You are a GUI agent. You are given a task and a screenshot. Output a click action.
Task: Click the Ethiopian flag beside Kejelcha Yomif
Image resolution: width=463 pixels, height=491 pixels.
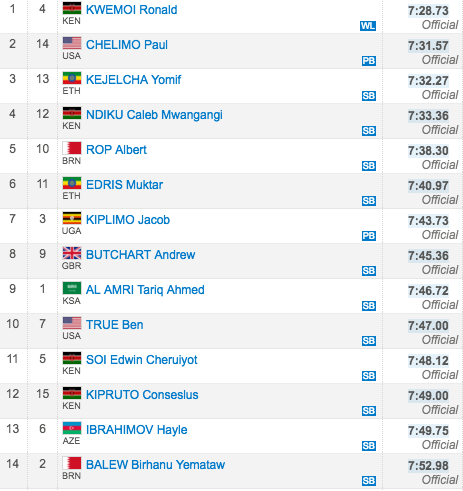coord(72,78)
